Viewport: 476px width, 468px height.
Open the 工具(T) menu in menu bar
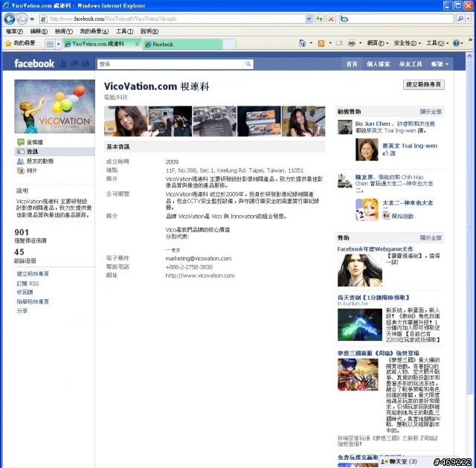[124, 31]
